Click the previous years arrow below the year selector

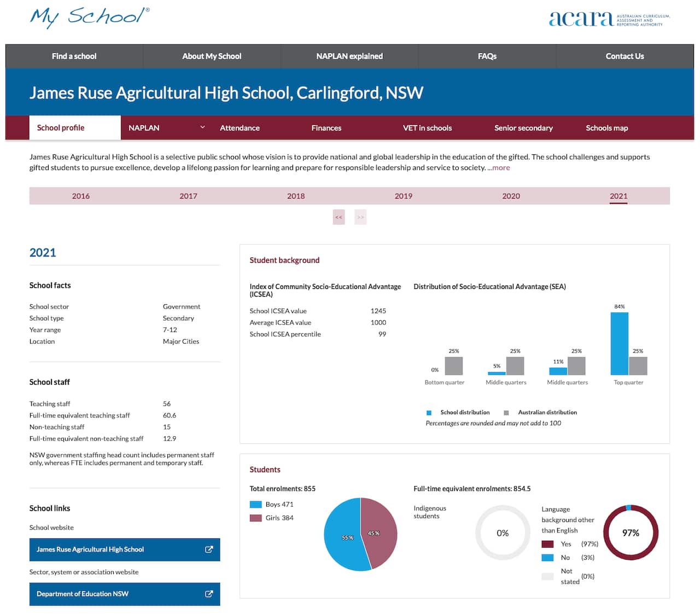click(x=339, y=217)
